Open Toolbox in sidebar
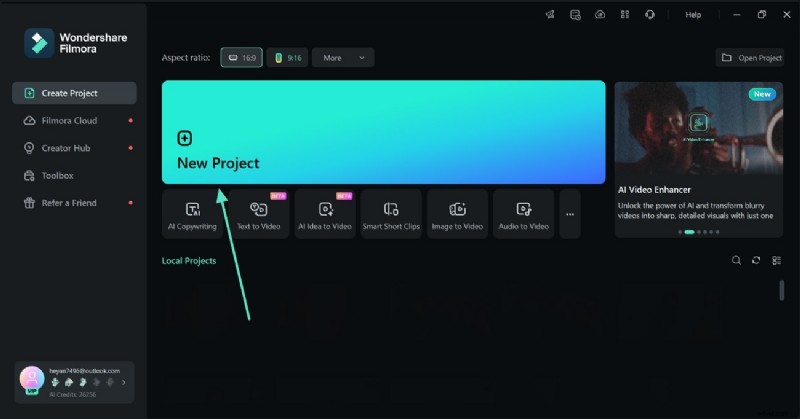Viewport: 800px width, 419px height. [x=74, y=176]
